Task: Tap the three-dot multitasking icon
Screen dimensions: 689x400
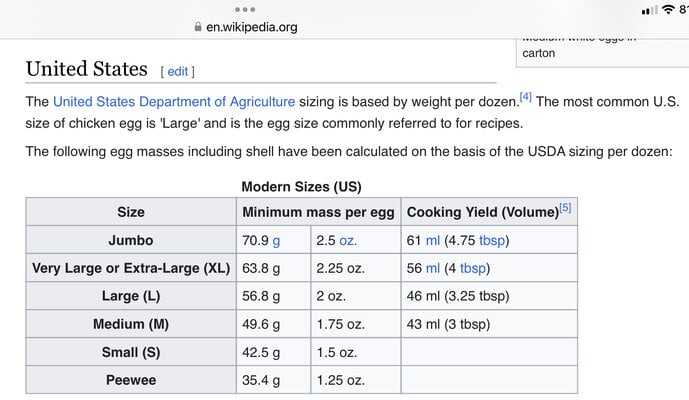Action: 245,10
